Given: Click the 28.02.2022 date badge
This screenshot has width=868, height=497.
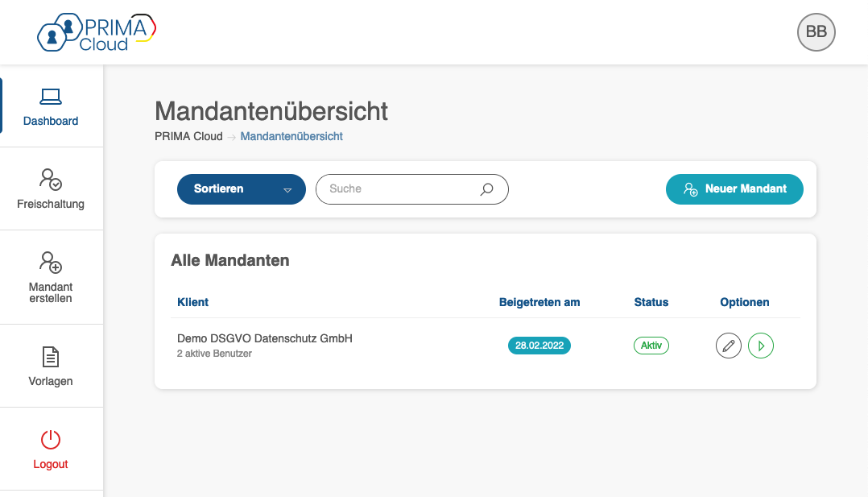Looking at the screenshot, I should 539,346.
